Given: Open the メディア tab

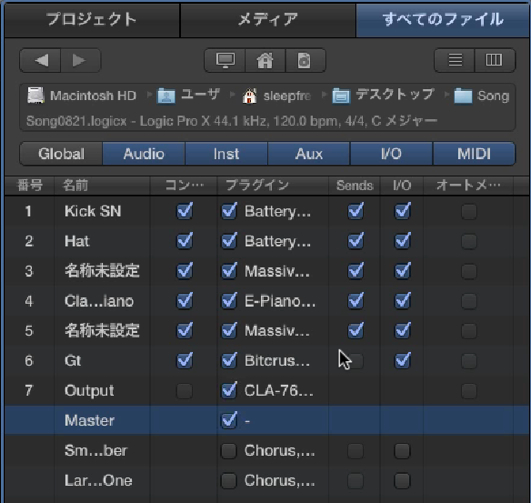Looking at the screenshot, I should pos(268,19).
